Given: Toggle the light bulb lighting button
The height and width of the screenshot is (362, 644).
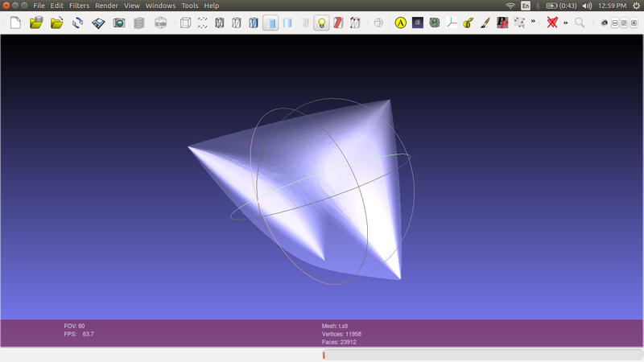Looking at the screenshot, I should (321, 23).
